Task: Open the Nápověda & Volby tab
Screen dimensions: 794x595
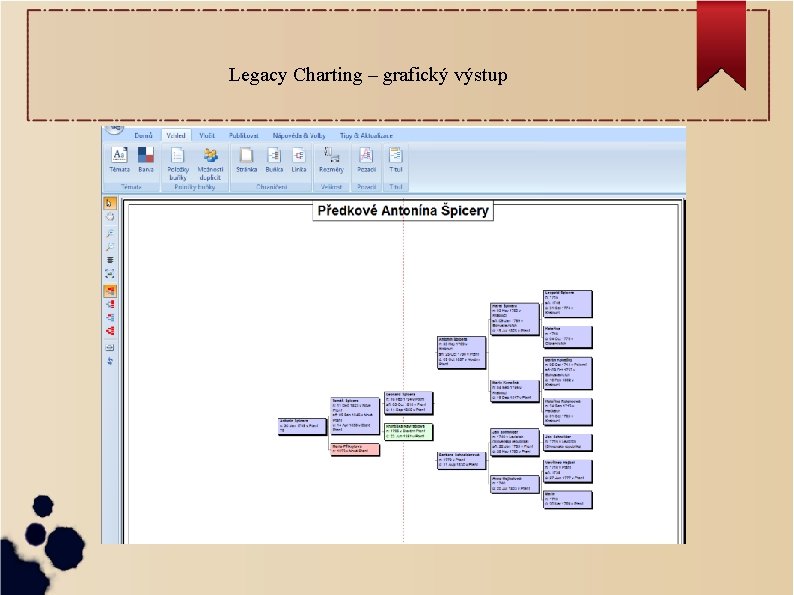Action: (299, 136)
